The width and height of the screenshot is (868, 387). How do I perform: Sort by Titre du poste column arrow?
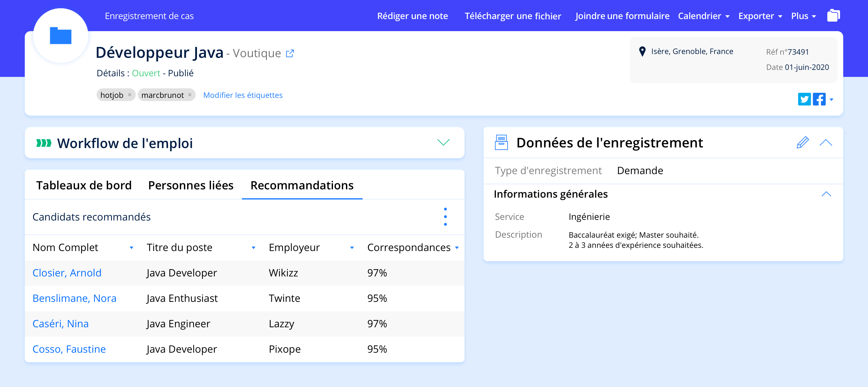tap(254, 248)
